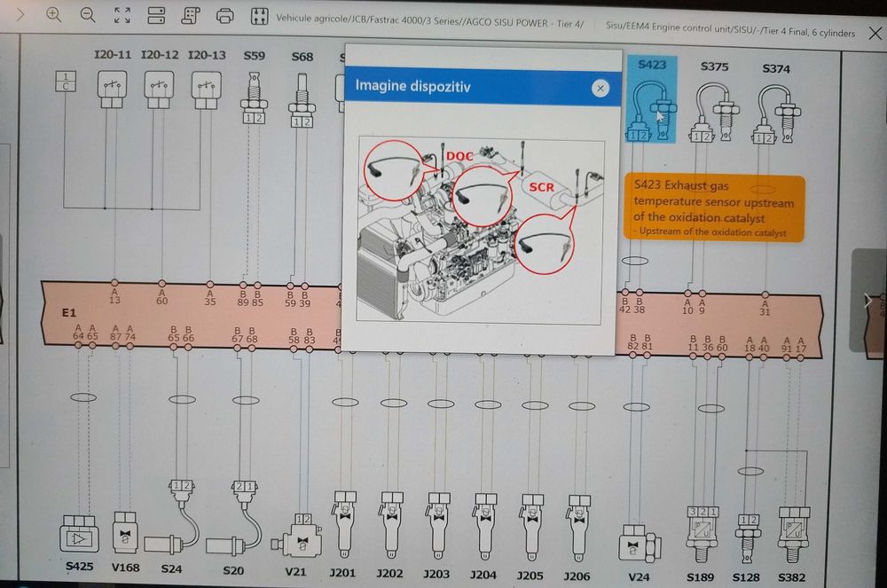Viewport: 887px width, 588px height.
Task: Expand the left panel chevron arrow
Action: tap(20, 13)
